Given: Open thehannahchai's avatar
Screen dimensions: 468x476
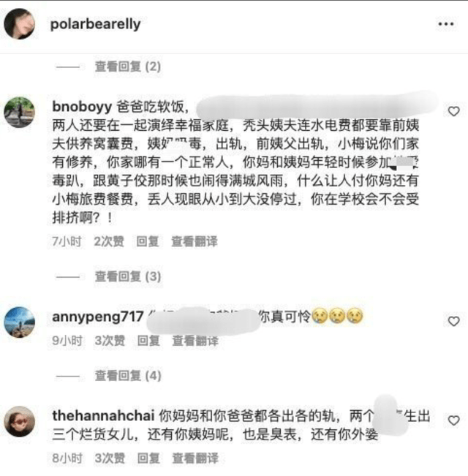Looking at the screenshot, I should click(x=20, y=421).
